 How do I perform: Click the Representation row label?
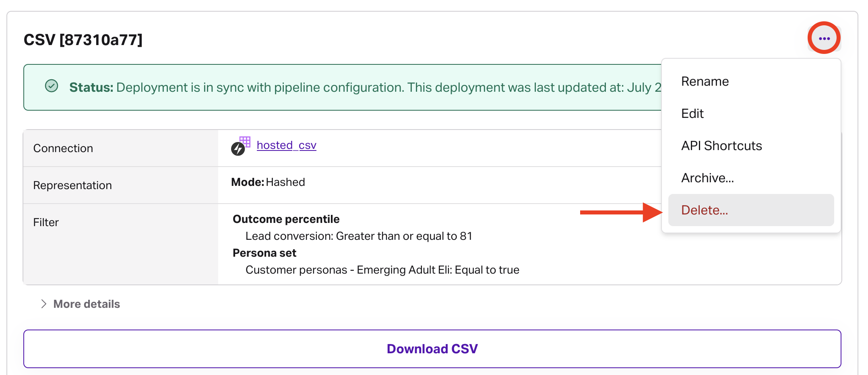coord(72,185)
